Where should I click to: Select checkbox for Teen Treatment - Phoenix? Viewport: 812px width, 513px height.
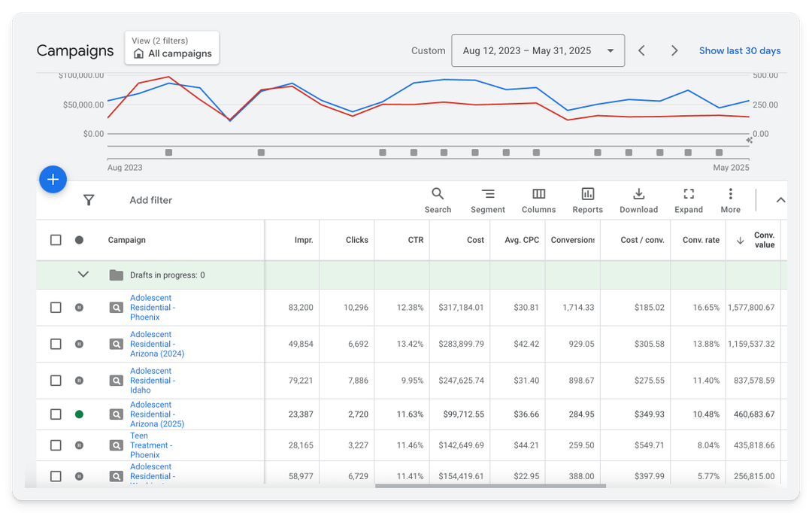(56, 445)
